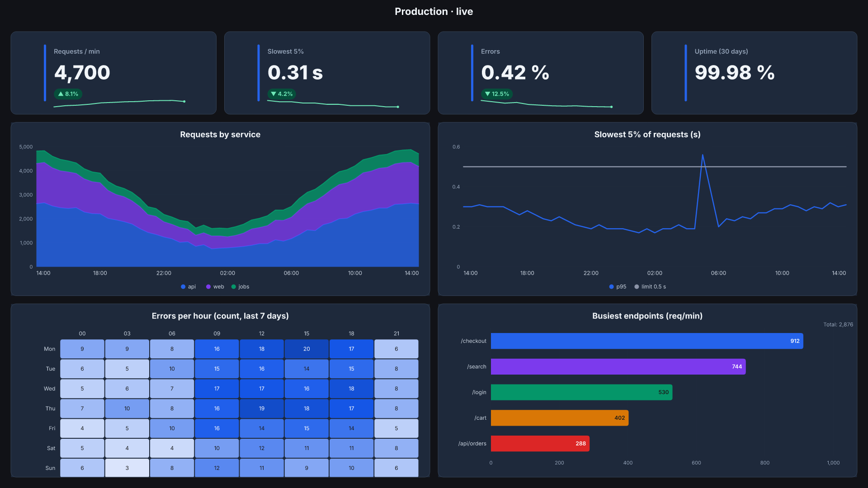Image resolution: width=868 pixels, height=488 pixels.
Task: Toggle the limit 0.5 s legend entry
Action: 650,286
